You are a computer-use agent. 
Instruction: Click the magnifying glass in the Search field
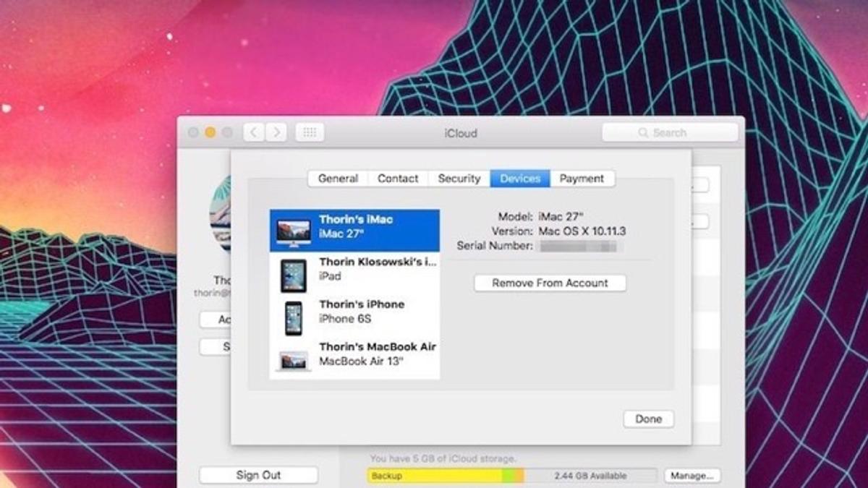[643, 132]
